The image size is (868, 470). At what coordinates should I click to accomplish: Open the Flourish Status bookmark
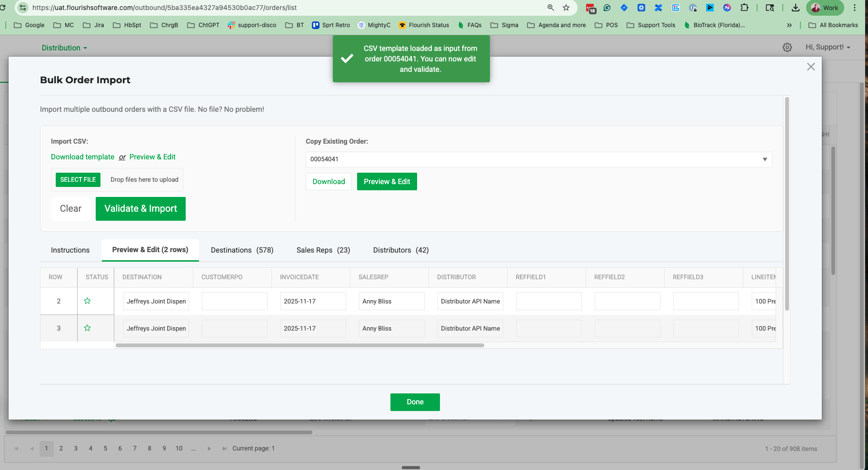tap(424, 25)
